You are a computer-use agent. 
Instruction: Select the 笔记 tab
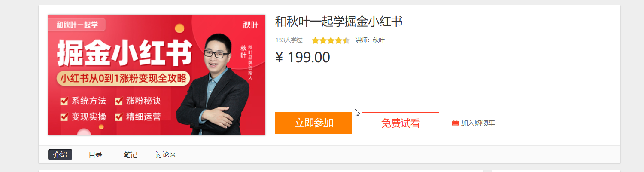click(131, 155)
